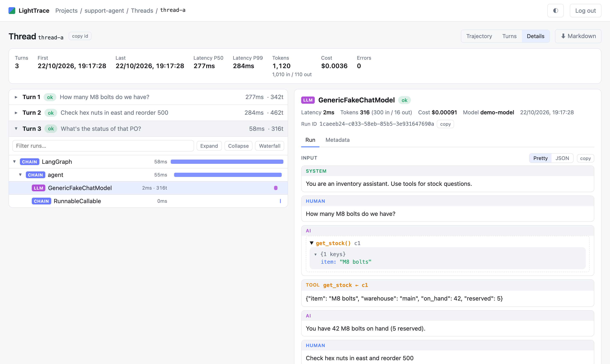Screen dimensions: 610x364
Task: Toggle the Waterfall view button
Action: [x=270, y=146]
